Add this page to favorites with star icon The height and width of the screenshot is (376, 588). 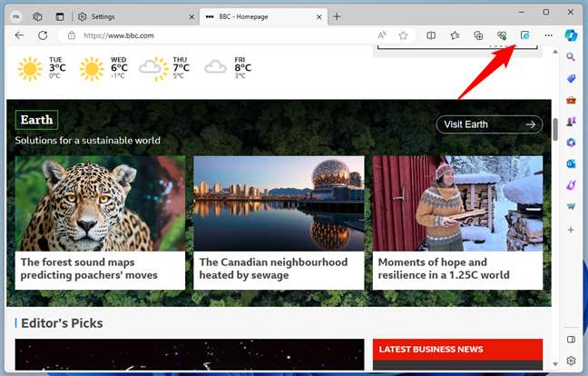[x=403, y=35]
